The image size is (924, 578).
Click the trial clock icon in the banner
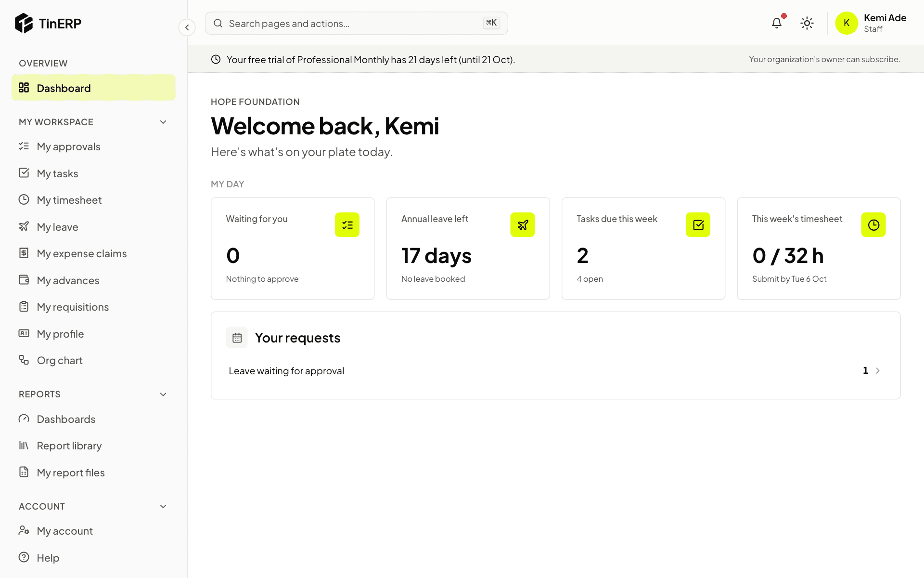216,59
